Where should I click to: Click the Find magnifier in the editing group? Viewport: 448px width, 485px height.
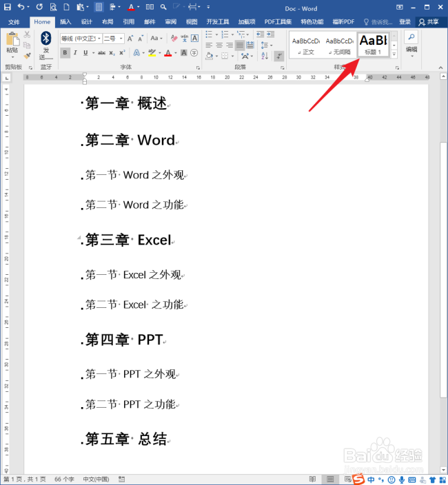coord(411,37)
